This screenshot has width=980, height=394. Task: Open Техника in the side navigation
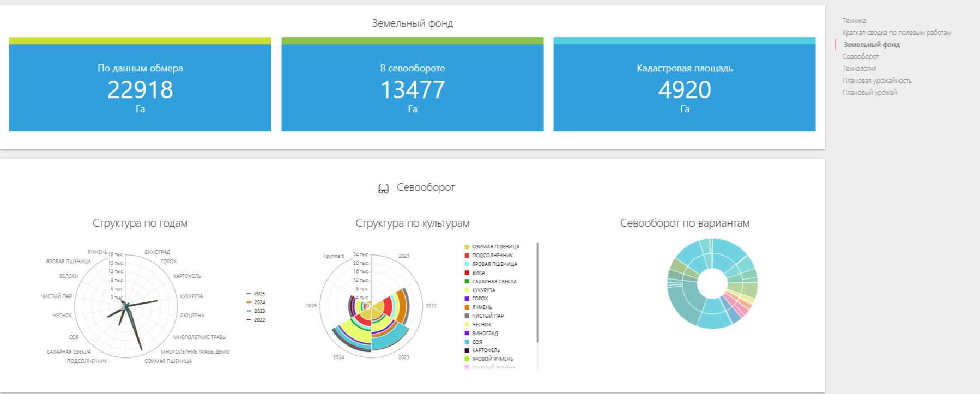pos(854,21)
